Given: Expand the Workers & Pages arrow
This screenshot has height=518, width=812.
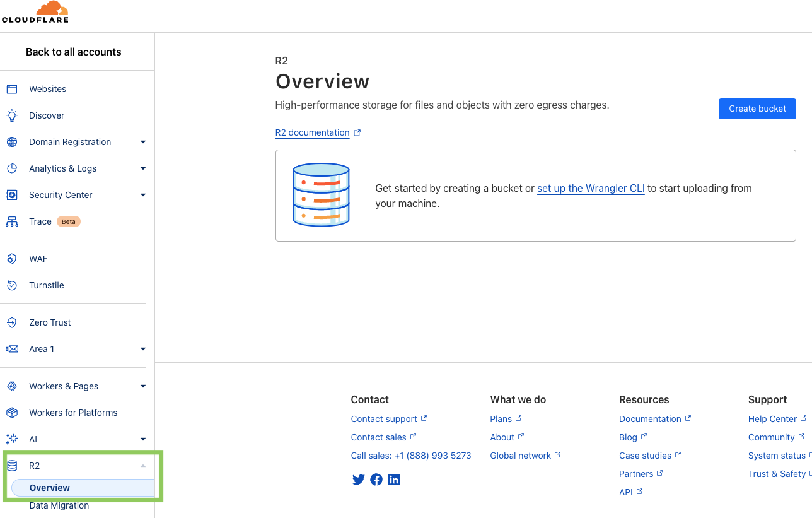Looking at the screenshot, I should point(143,386).
